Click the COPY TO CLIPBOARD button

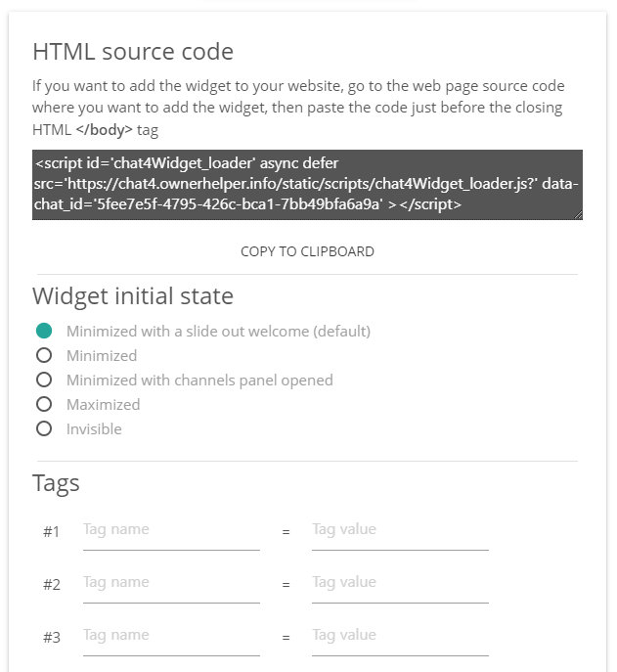307,251
